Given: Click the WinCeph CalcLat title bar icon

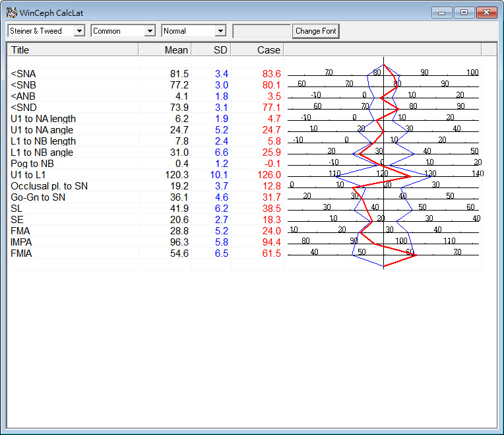Looking at the screenshot, I should [x=12, y=13].
